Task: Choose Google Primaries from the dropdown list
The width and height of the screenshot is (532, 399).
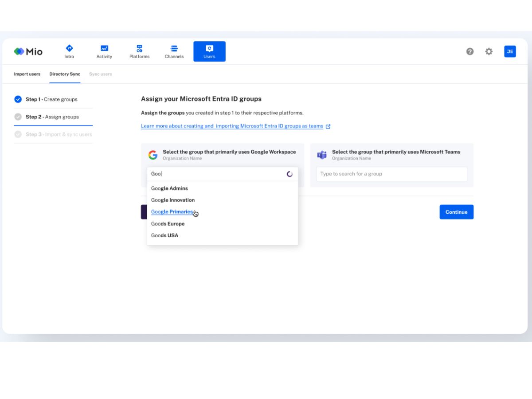Action: [x=223, y=212]
